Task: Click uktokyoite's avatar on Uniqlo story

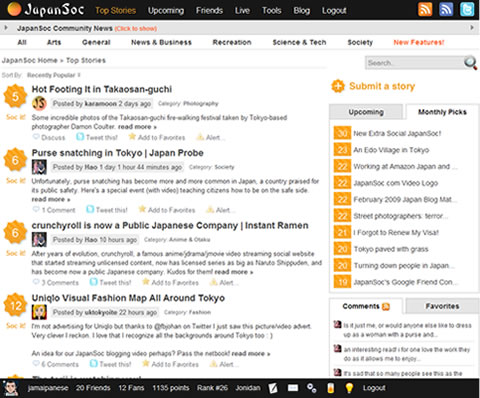Action: (39, 312)
